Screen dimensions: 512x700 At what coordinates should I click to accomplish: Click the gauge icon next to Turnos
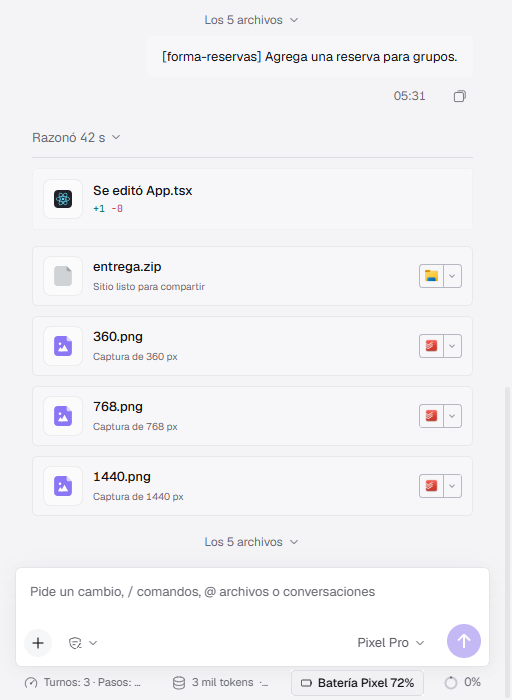click(31, 683)
